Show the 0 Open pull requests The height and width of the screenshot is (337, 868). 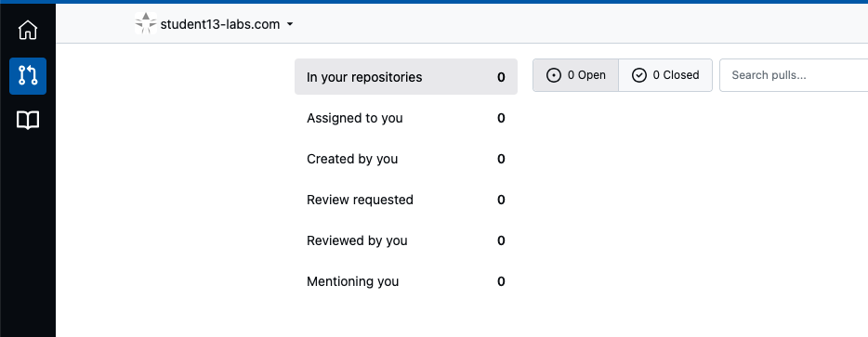pyautogui.click(x=575, y=75)
